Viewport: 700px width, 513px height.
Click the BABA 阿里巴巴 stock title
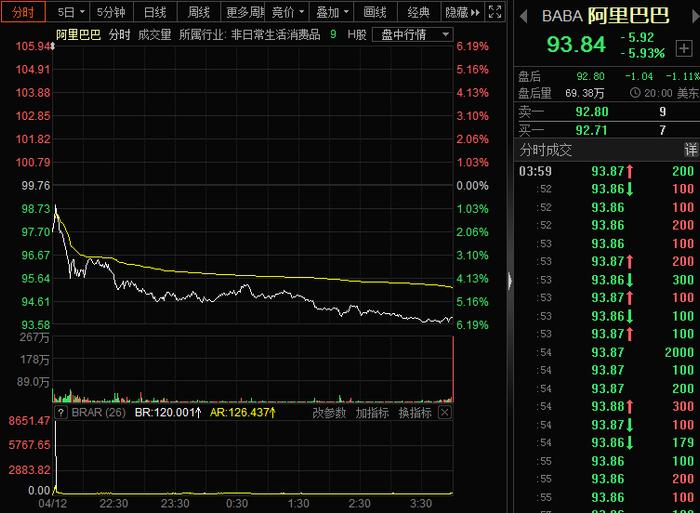(605, 16)
